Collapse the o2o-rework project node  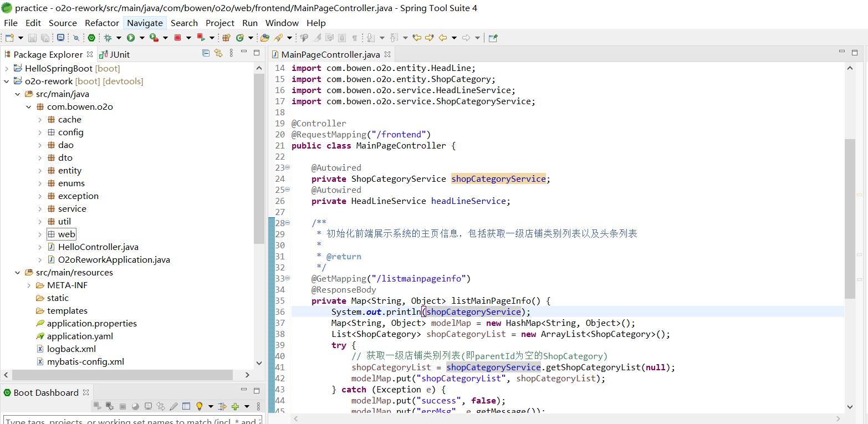click(7, 81)
